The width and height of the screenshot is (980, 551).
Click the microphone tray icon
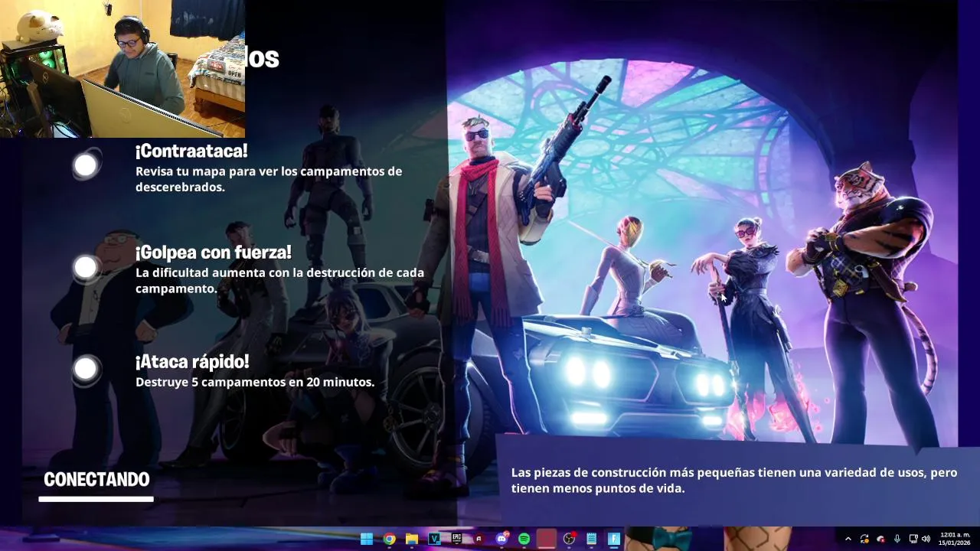[x=897, y=539]
